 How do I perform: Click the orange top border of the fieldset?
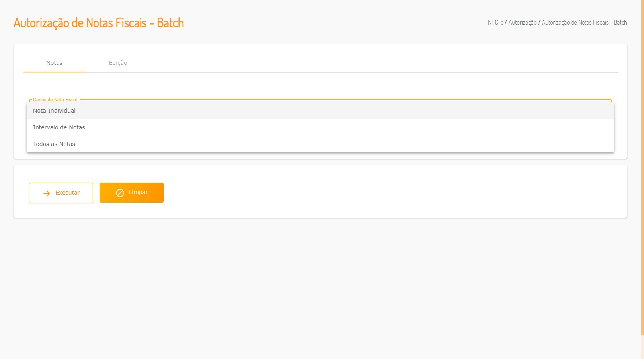(342, 99)
